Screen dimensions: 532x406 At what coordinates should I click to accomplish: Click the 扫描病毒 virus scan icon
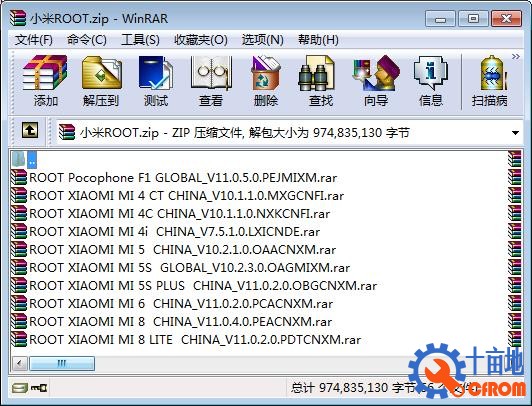490,81
